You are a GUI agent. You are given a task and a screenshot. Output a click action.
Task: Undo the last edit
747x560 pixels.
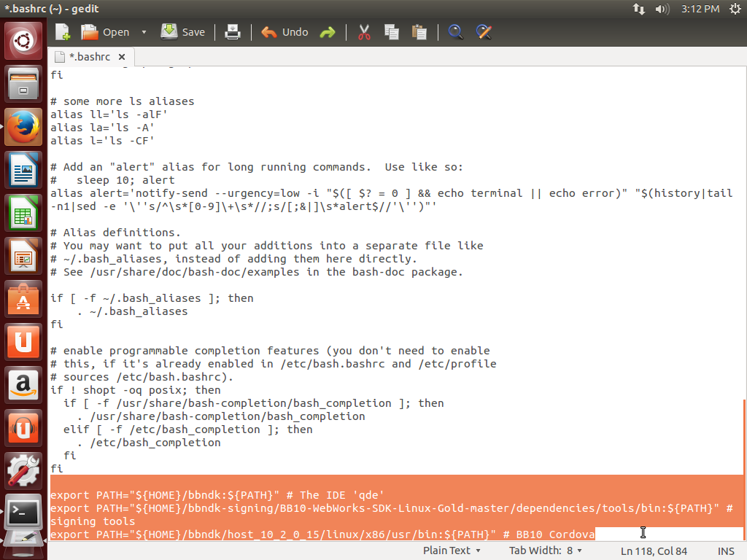point(285,32)
